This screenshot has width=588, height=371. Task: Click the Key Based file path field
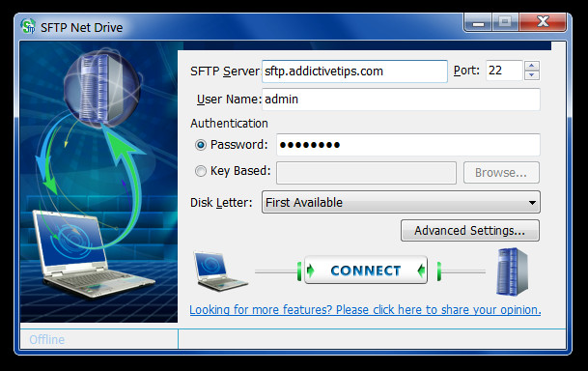(366, 173)
